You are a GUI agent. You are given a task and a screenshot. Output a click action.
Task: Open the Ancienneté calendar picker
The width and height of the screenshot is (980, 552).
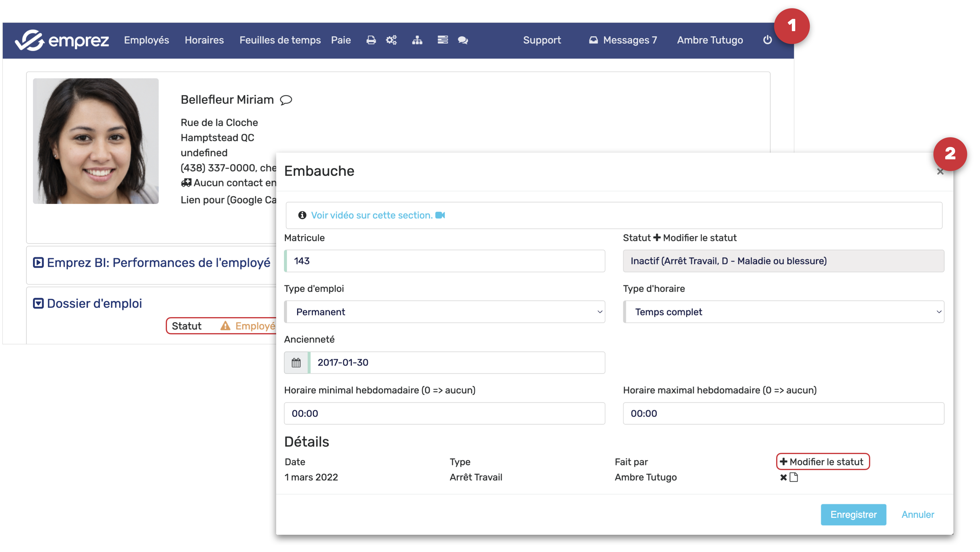pos(296,363)
